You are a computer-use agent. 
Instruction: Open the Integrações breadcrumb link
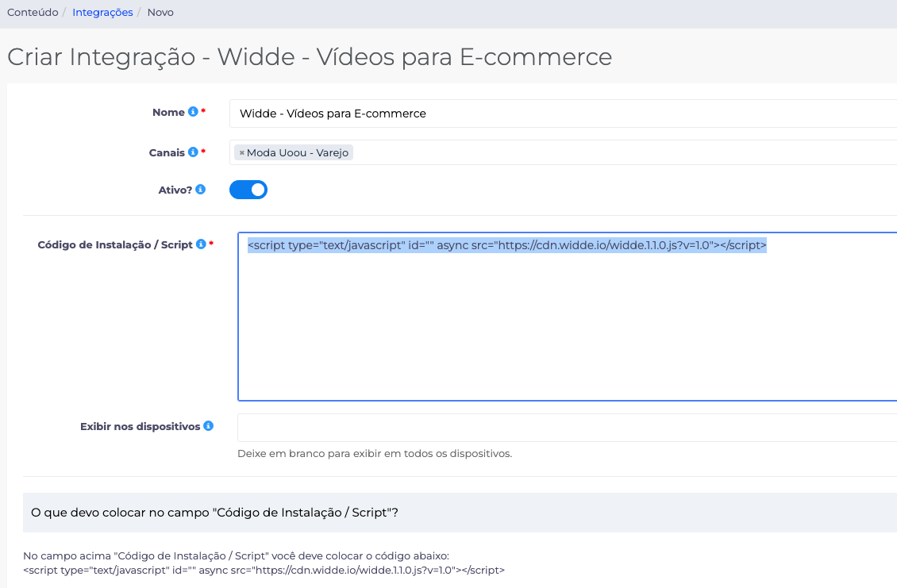(102, 12)
